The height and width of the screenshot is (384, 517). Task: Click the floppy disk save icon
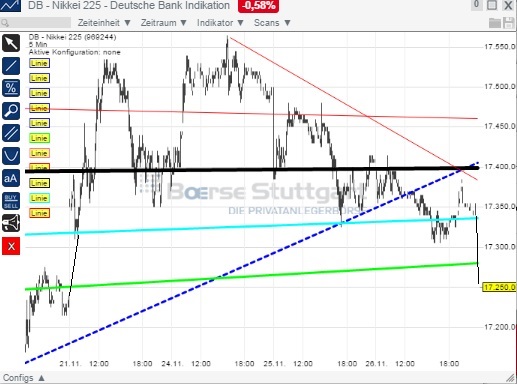[x=509, y=23]
